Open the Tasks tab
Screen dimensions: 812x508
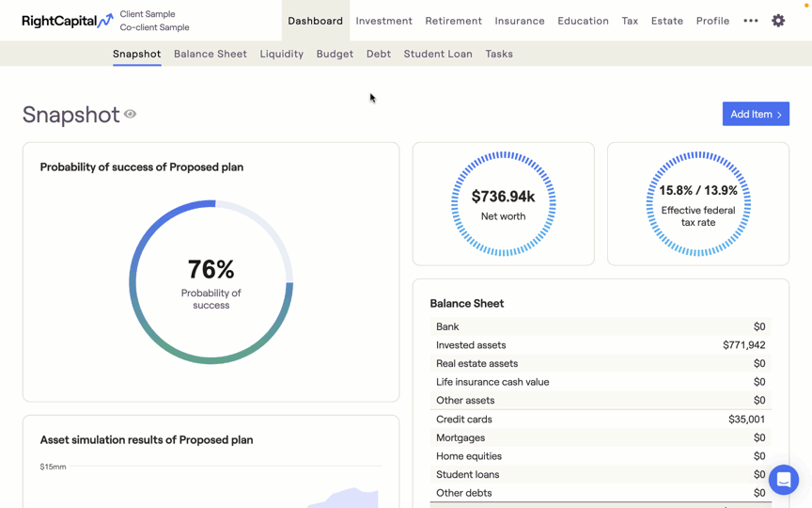click(x=499, y=54)
